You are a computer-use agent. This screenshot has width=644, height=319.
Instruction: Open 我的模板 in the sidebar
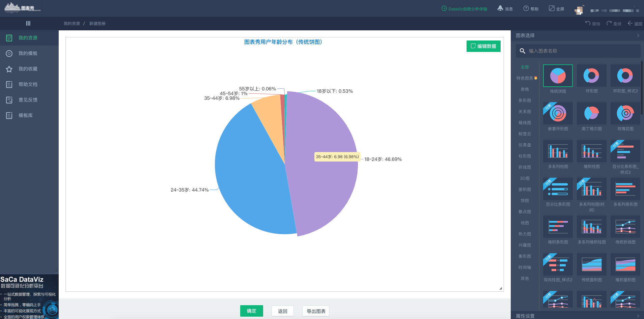(x=28, y=53)
